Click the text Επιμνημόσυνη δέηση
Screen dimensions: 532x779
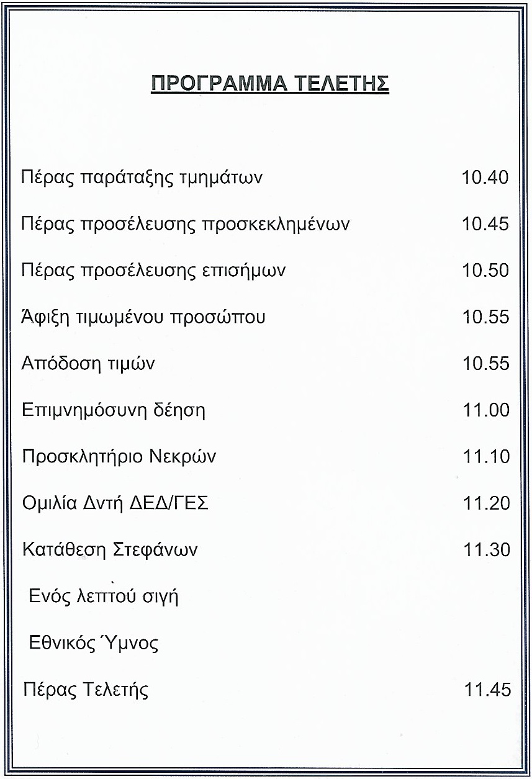coord(114,410)
